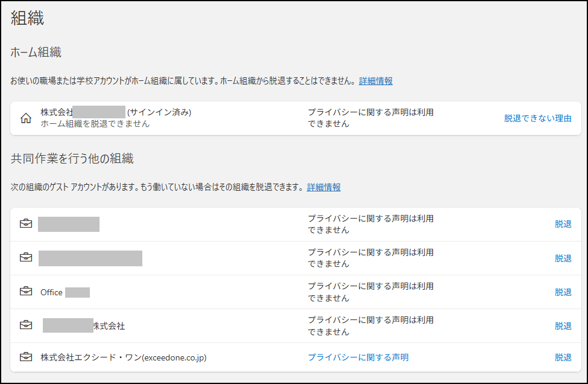
Task: Click 脱退 in the fourth row ending 株式会社
Action: coord(563,325)
